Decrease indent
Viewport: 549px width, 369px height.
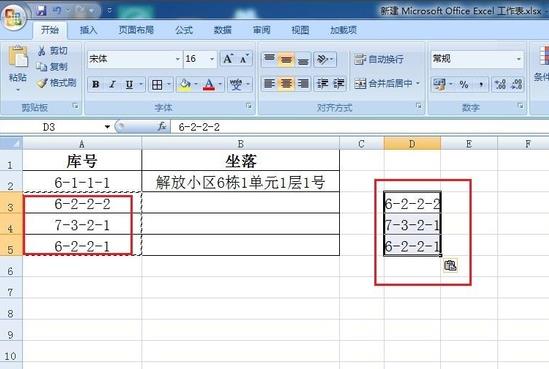point(322,84)
